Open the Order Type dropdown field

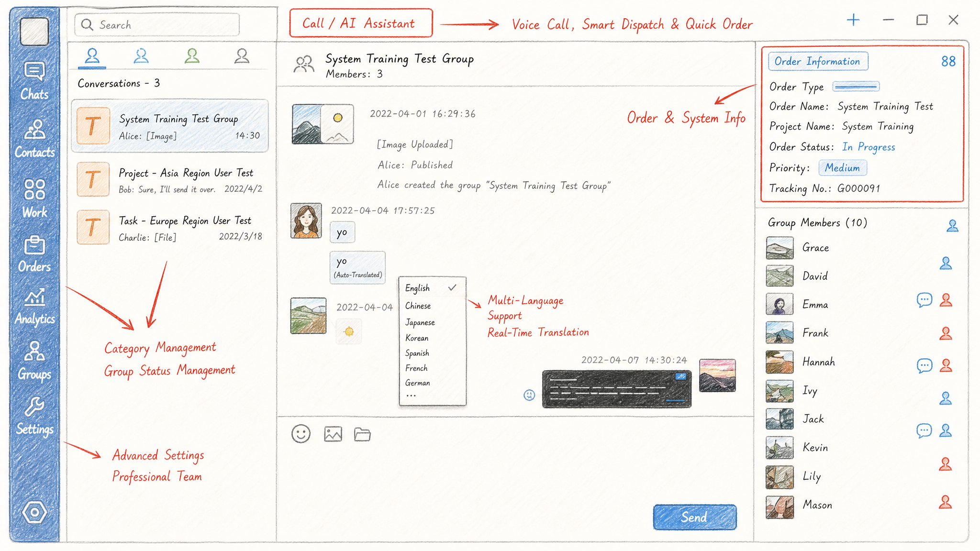coord(856,87)
